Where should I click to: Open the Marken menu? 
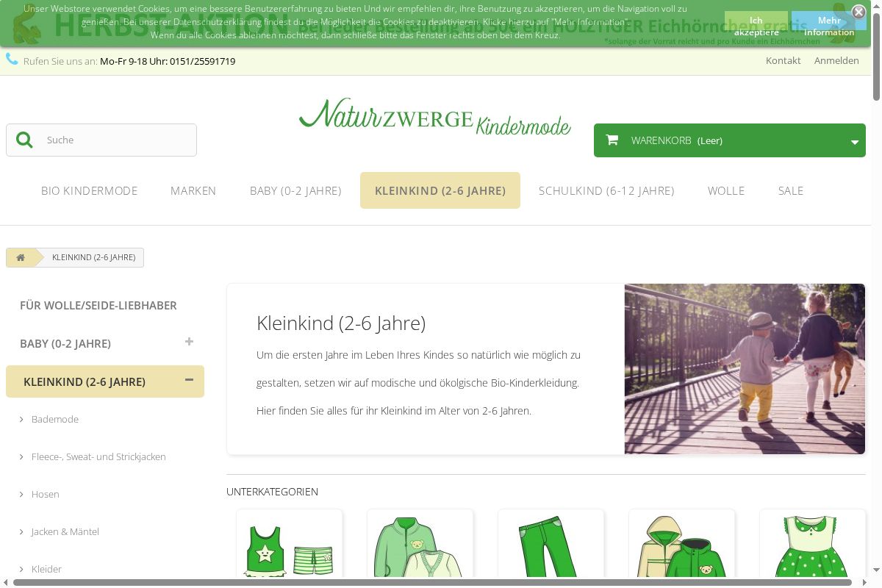click(x=193, y=190)
